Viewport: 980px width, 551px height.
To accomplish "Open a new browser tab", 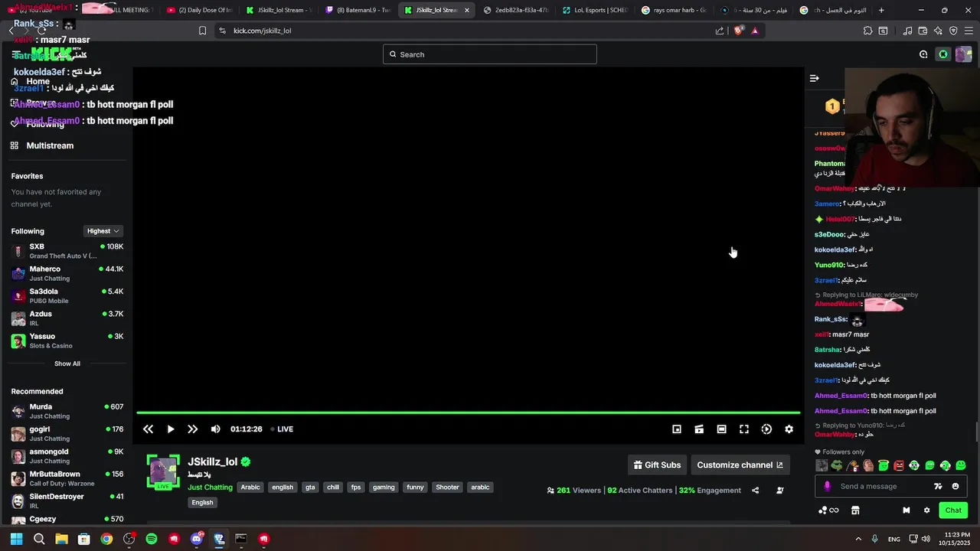I will click(x=881, y=10).
